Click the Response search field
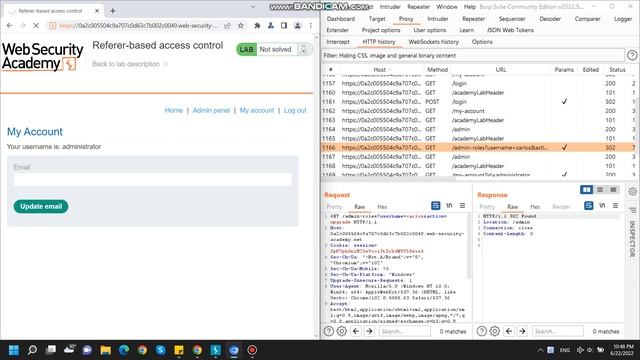Viewport: 640px width, 360px height. 558,331
